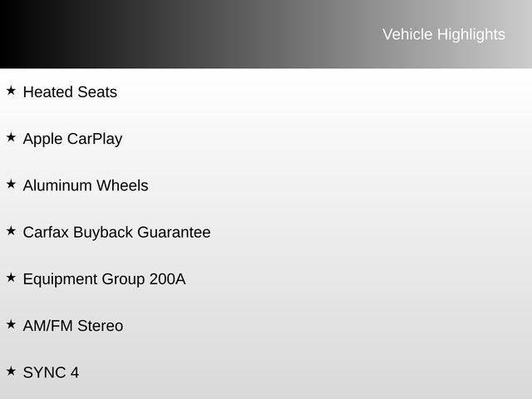Select the Aluminum Wheels list entry

[86, 185]
